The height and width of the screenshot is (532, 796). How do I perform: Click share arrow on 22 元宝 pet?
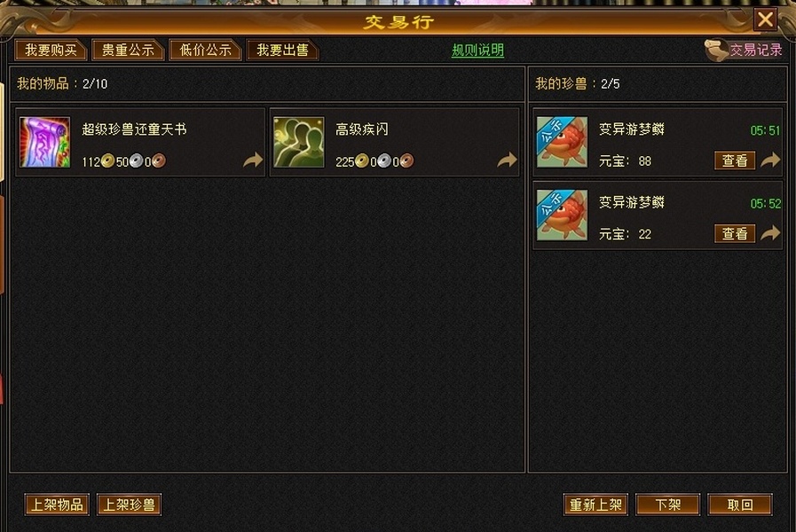[770, 233]
